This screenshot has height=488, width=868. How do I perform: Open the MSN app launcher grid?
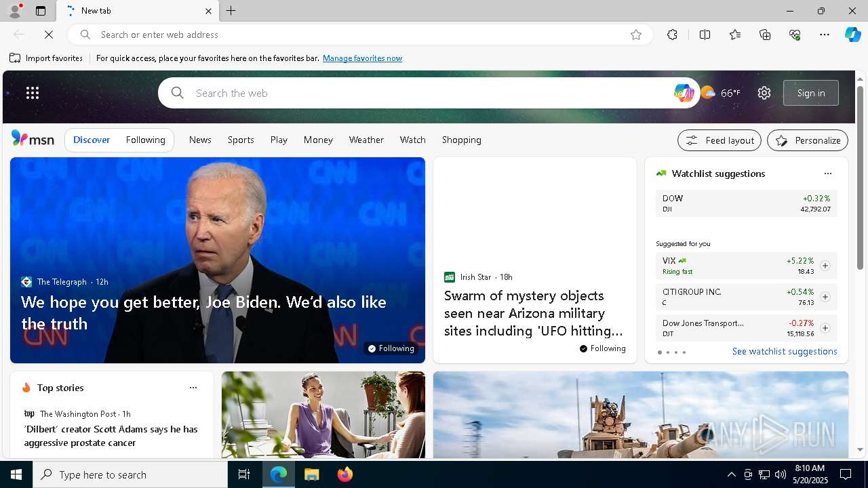pos(33,93)
